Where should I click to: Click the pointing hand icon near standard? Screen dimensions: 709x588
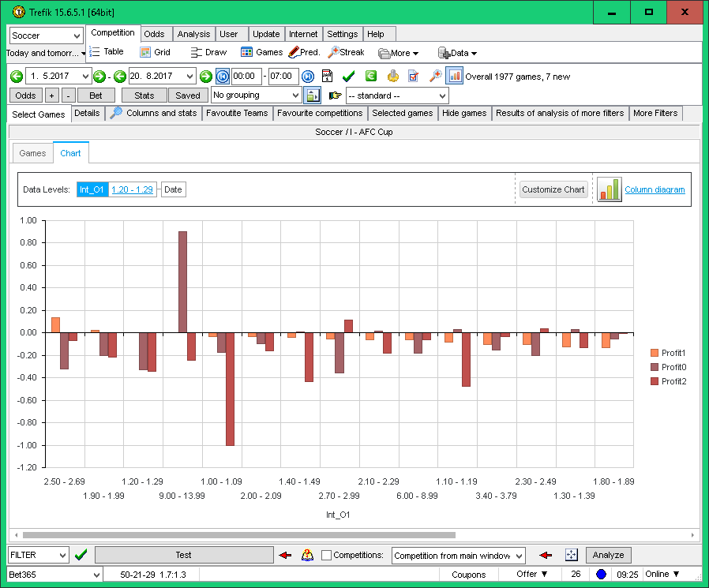pos(335,96)
